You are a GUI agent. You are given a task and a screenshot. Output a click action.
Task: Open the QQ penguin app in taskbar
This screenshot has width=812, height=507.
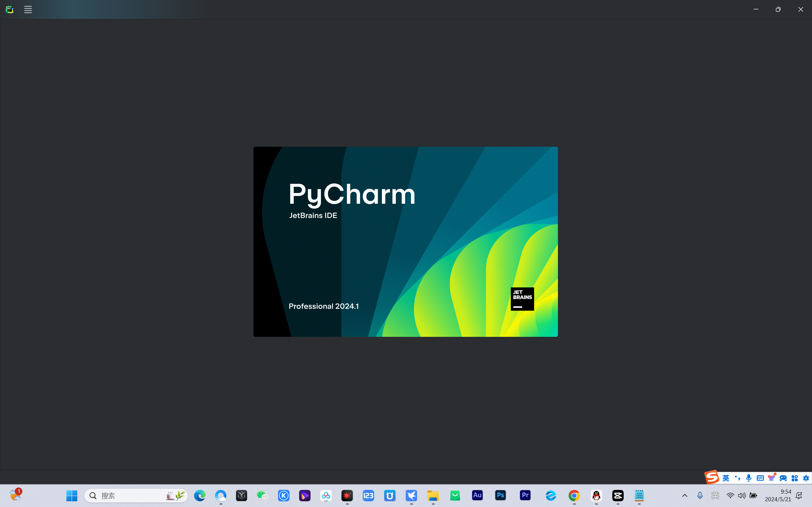pyautogui.click(x=596, y=495)
